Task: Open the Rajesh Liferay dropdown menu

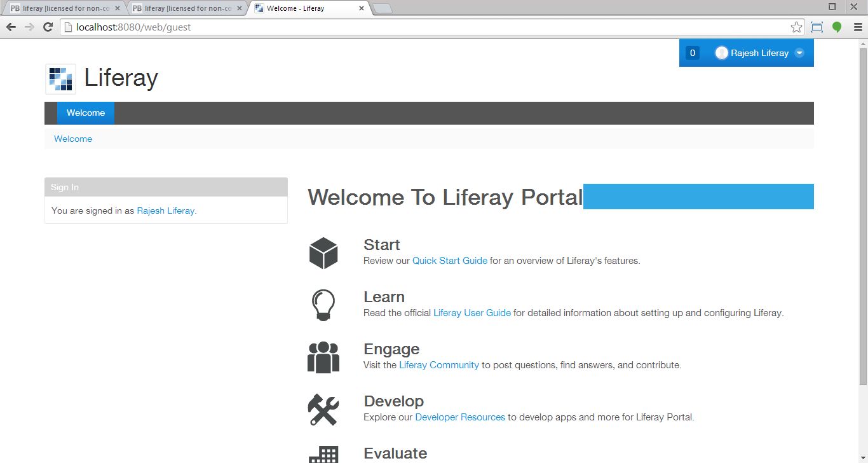Action: 799,53
